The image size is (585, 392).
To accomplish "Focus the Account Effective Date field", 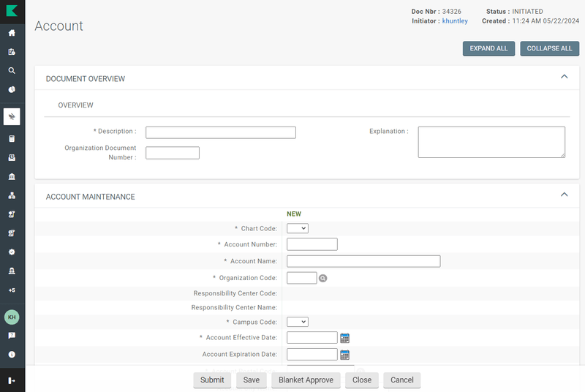I will point(312,338).
